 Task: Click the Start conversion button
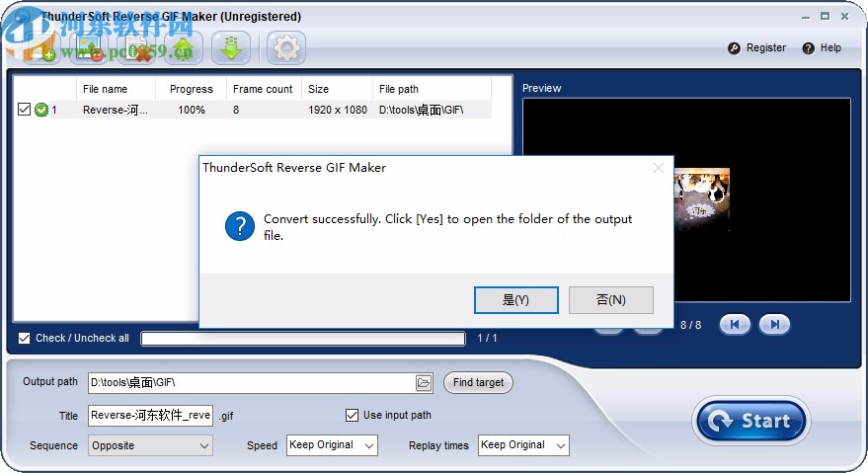click(x=751, y=421)
